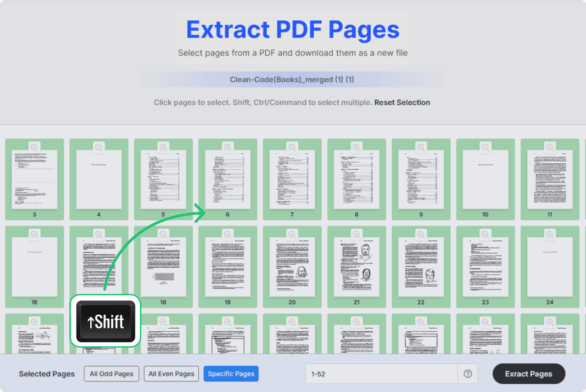Click the 1-52 page range input field
586x392 pixels.
[x=379, y=374]
